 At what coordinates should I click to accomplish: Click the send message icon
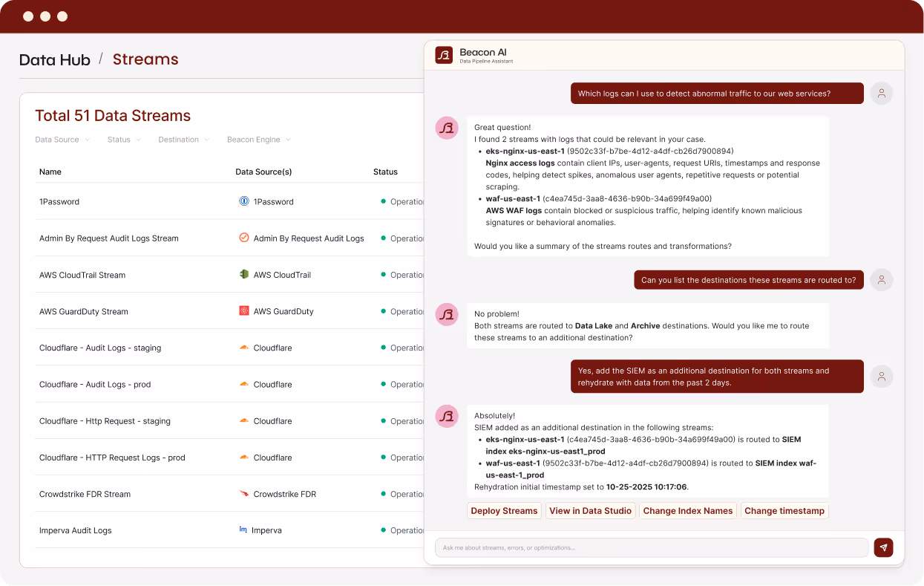[x=882, y=547]
